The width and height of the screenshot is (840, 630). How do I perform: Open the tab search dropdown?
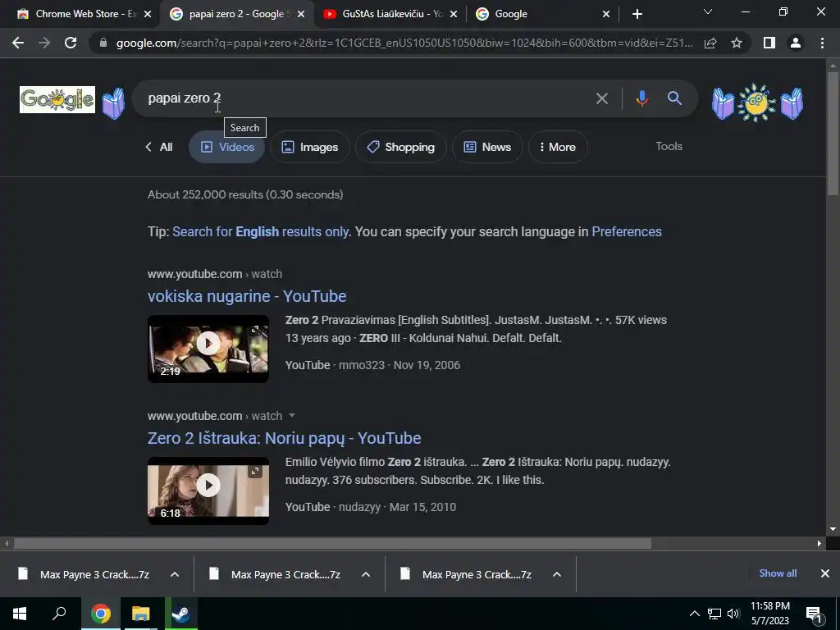tap(708, 11)
